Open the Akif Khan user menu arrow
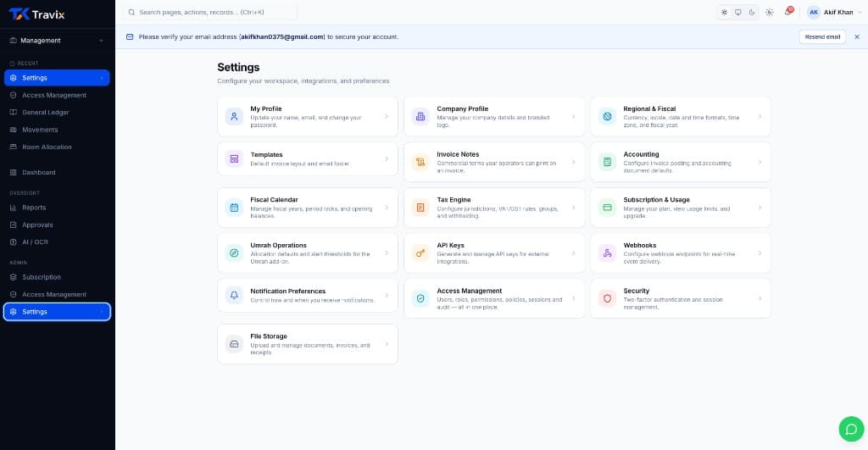This screenshot has width=868, height=450. 860,12
